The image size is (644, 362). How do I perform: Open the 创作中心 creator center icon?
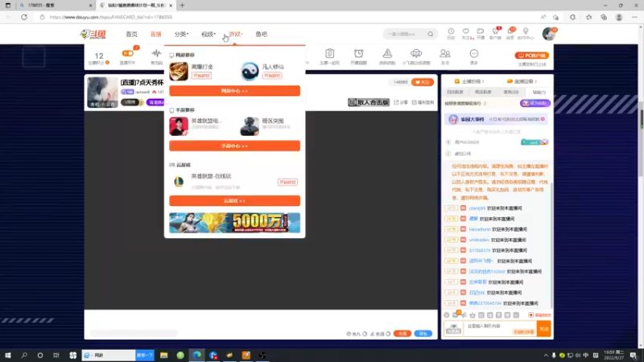click(526, 33)
